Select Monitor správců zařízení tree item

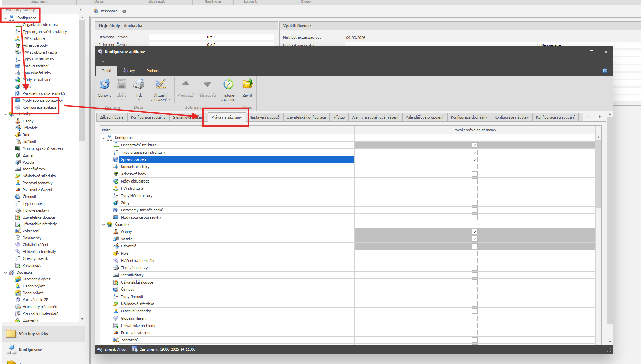pyautogui.click(x=43, y=148)
